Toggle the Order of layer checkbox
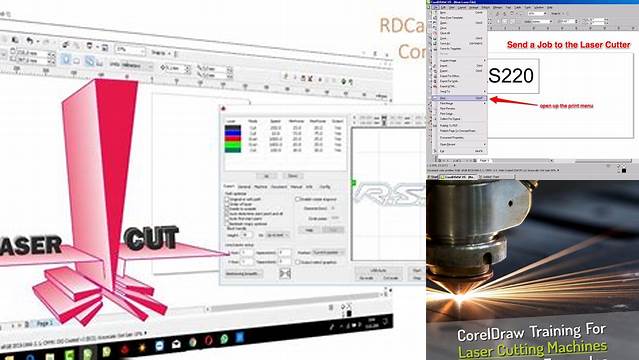The image size is (639, 360). [x=227, y=204]
